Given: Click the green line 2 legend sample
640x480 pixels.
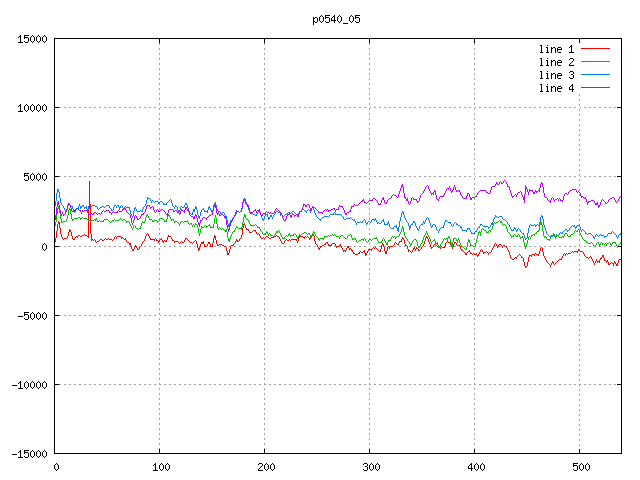Looking at the screenshot, I should pyautogui.click(x=595, y=62).
